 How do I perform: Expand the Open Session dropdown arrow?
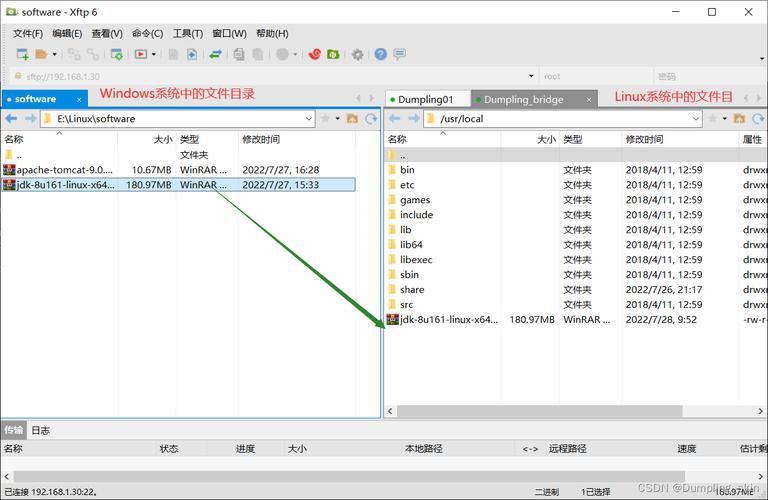[x=54, y=54]
